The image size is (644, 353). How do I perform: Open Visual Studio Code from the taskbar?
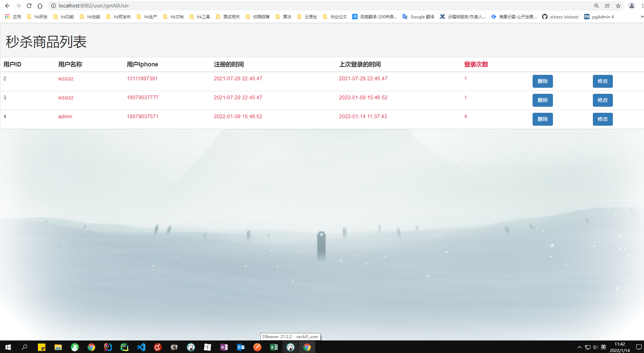pos(141,347)
